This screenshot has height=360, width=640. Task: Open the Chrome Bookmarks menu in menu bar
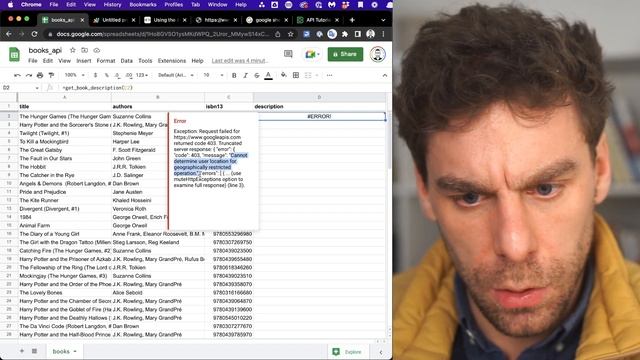tap(143, 4)
